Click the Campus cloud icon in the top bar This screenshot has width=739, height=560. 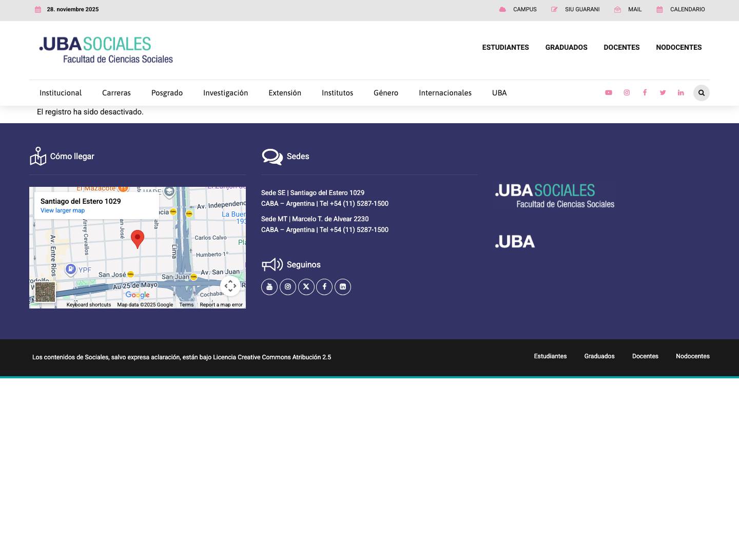point(502,9)
